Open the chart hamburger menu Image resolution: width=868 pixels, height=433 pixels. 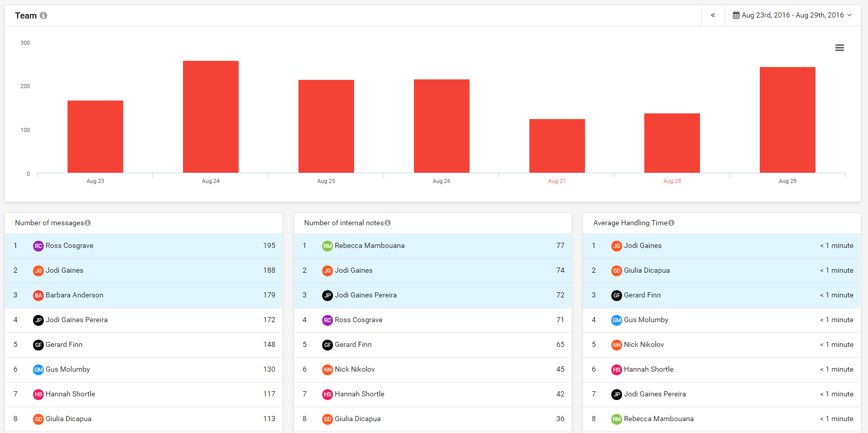(x=840, y=48)
